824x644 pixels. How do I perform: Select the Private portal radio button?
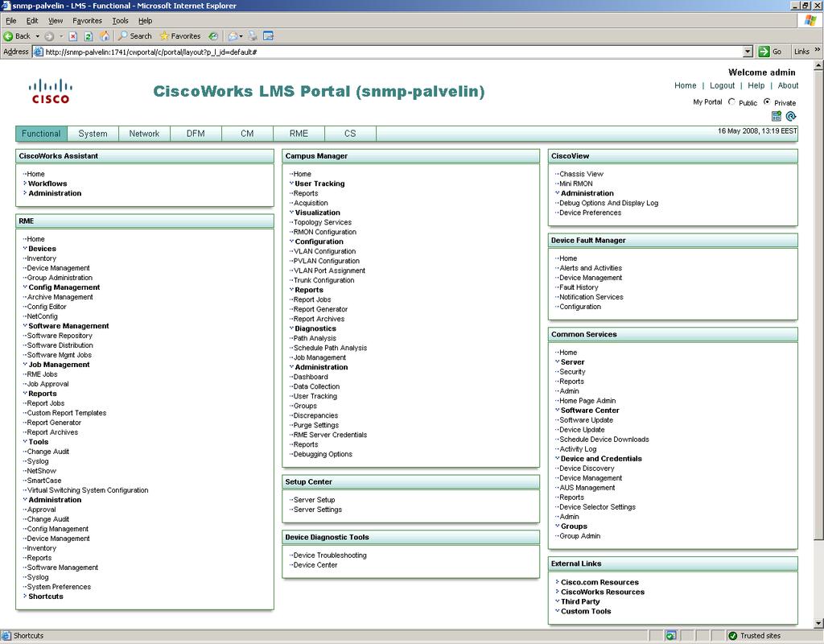tap(767, 102)
